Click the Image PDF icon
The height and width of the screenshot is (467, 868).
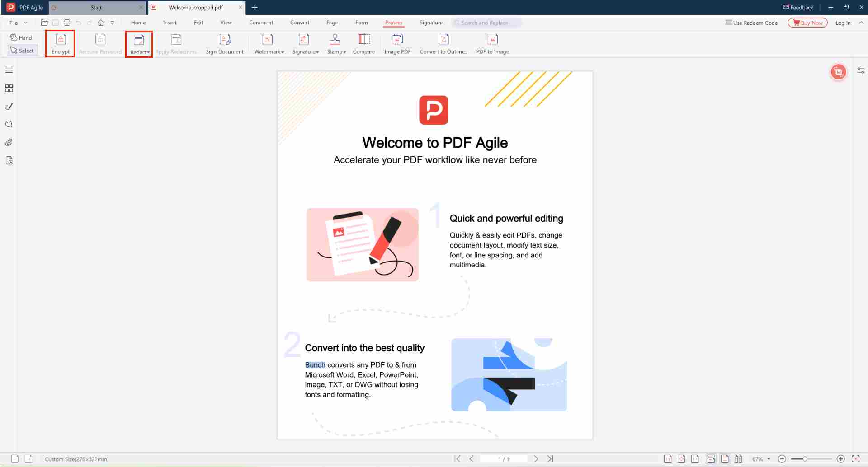(397, 39)
